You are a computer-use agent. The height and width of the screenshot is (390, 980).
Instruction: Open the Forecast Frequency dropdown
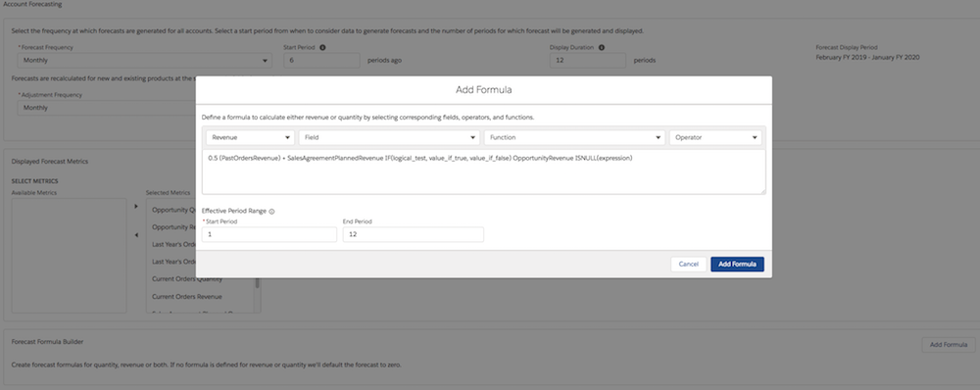tap(144, 61)
